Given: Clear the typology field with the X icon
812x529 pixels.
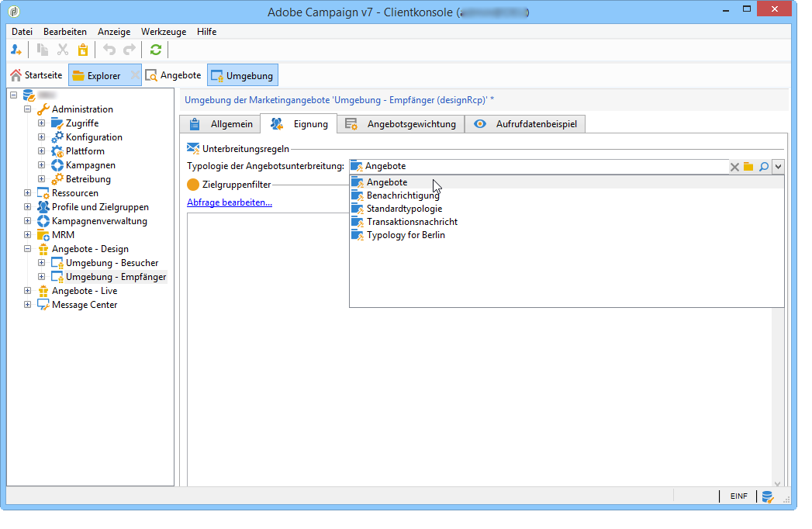Looking at the screenshot, I should pos(734,167).
